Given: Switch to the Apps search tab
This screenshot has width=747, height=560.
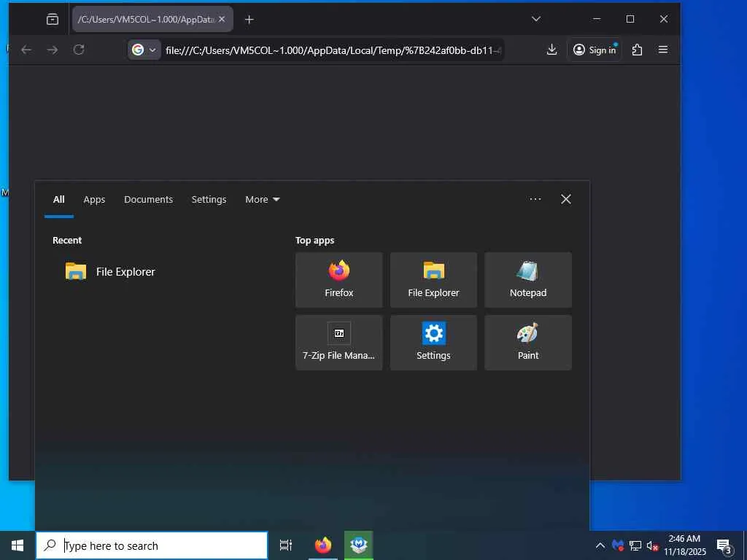Looking at the screenshot, I should click(x=94, y=200).
